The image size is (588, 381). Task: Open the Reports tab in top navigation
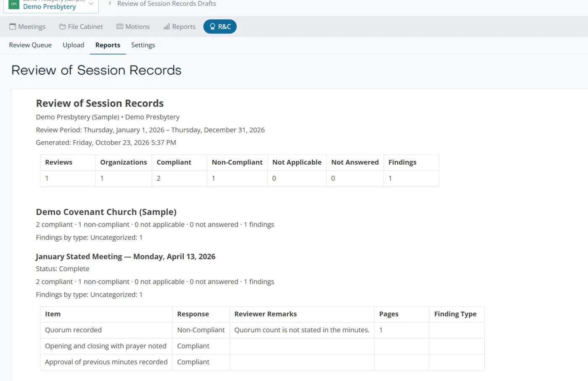pyautogui.click(x=180, y=26)
